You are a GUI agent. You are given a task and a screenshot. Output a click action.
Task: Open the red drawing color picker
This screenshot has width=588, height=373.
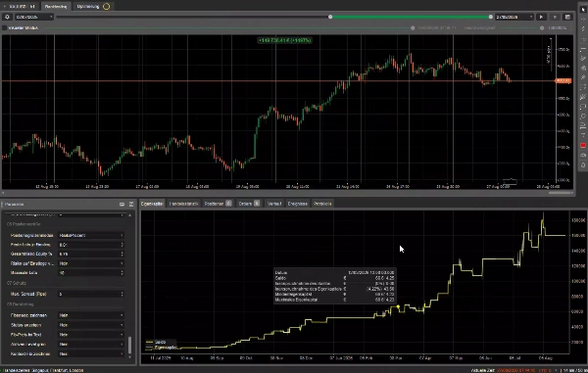pyautogui.click(x=583, y=145)
